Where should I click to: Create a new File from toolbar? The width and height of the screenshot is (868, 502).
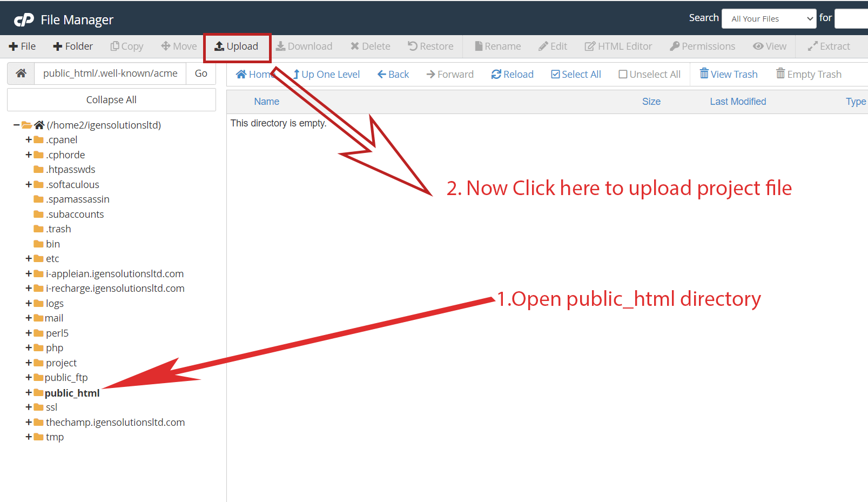(23, 46)
